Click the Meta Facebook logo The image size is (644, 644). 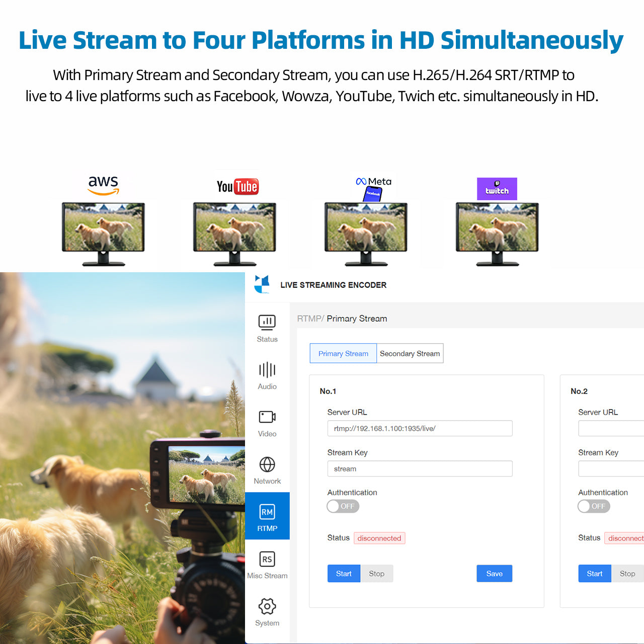point(373,188)
